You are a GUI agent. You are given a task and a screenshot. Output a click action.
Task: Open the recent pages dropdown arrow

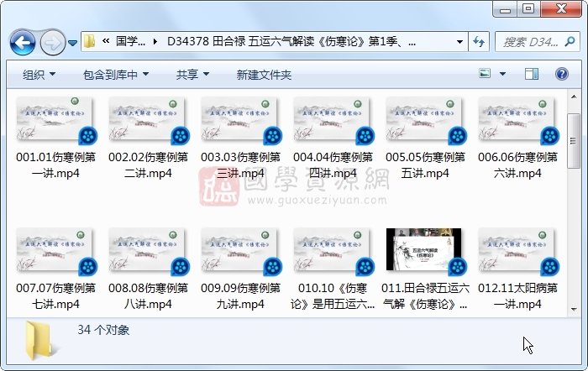point(73,43)
